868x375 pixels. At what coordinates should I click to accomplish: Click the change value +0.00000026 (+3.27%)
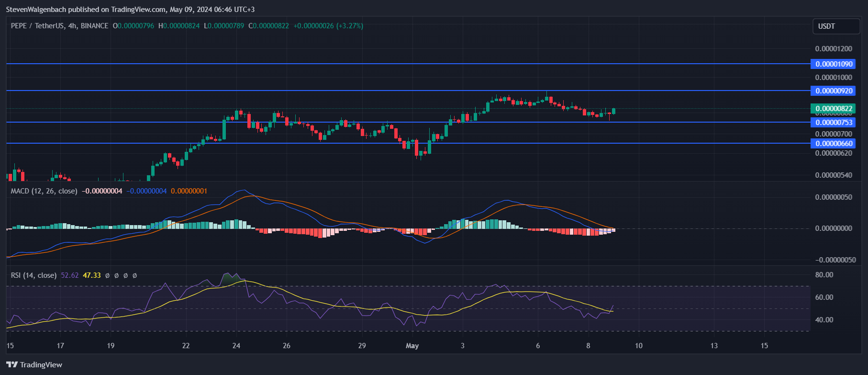[328, 26]
